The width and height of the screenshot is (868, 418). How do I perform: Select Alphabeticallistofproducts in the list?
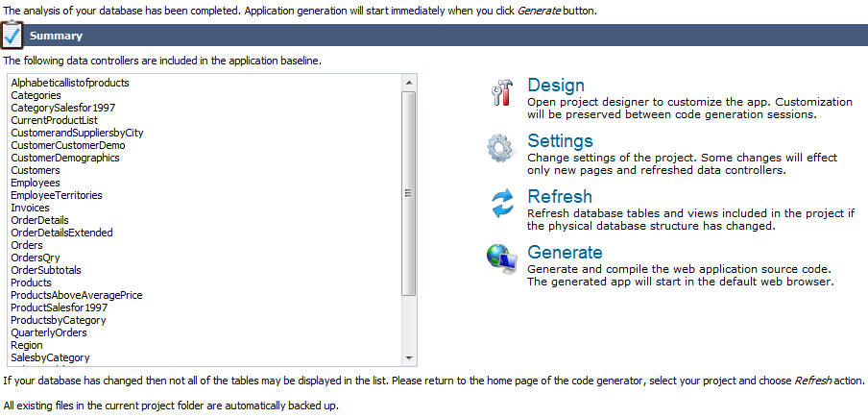(70, 83)
